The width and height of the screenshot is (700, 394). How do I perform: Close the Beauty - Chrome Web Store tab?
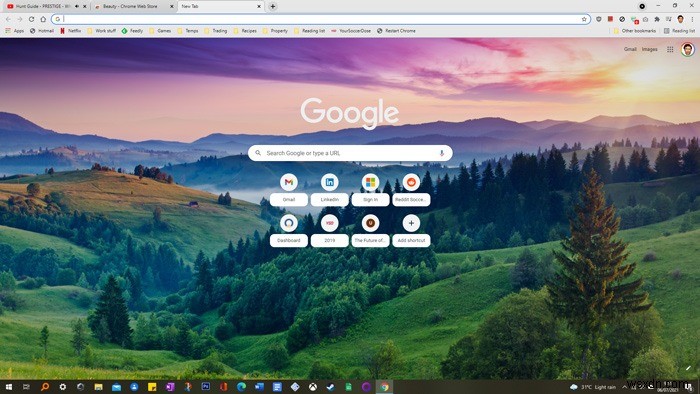point(172,6)
